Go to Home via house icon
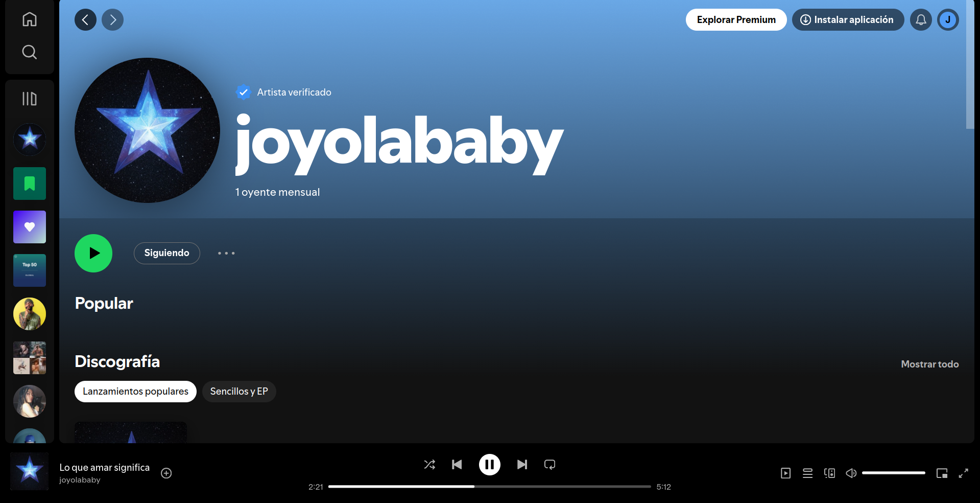 click(x=30, y=19)
